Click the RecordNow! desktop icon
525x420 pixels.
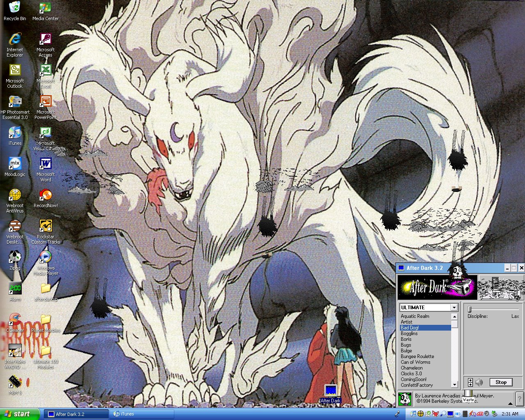(x=46, y=198)
